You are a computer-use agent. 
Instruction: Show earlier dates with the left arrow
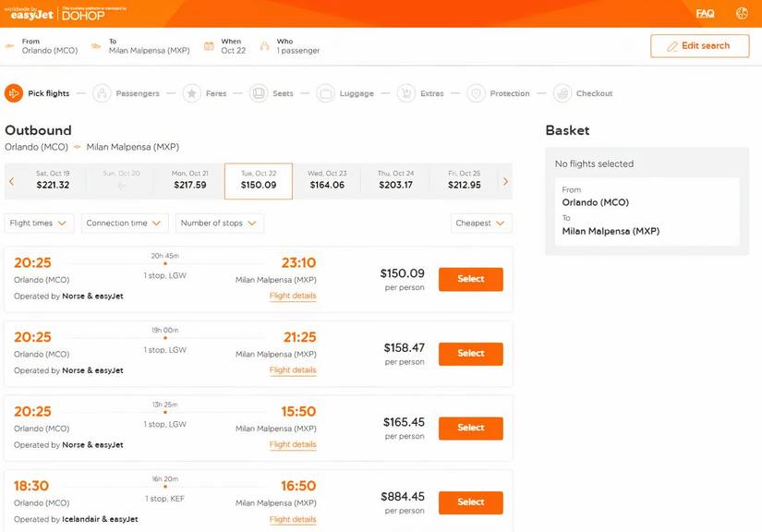(x=12, y=181)
